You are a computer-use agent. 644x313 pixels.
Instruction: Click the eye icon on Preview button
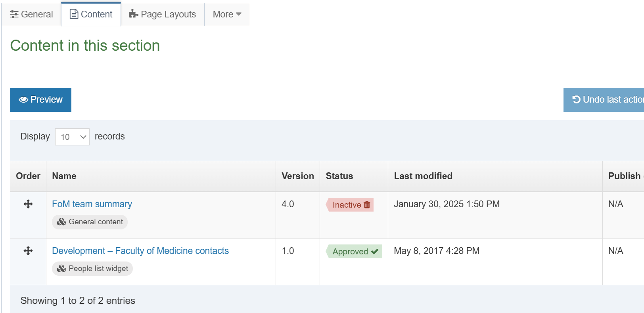coord(23,100)
